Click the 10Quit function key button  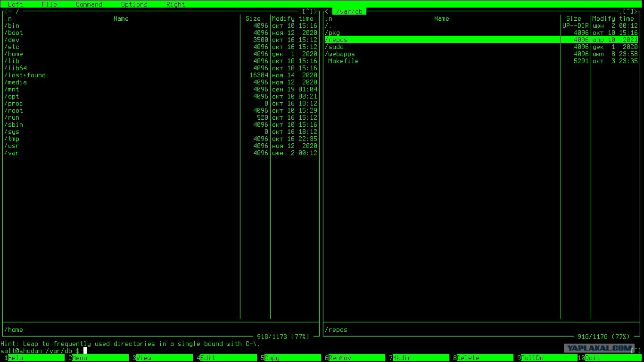tap(609, 358)
